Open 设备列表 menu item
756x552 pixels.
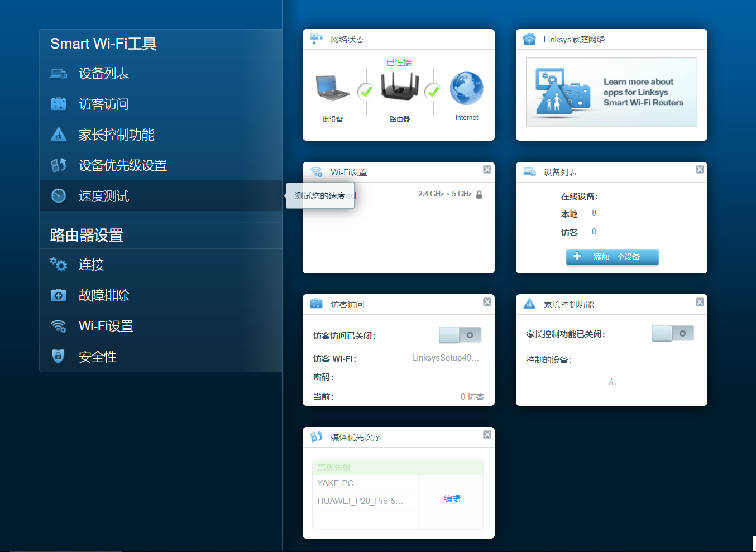click(x=161, y=73)
